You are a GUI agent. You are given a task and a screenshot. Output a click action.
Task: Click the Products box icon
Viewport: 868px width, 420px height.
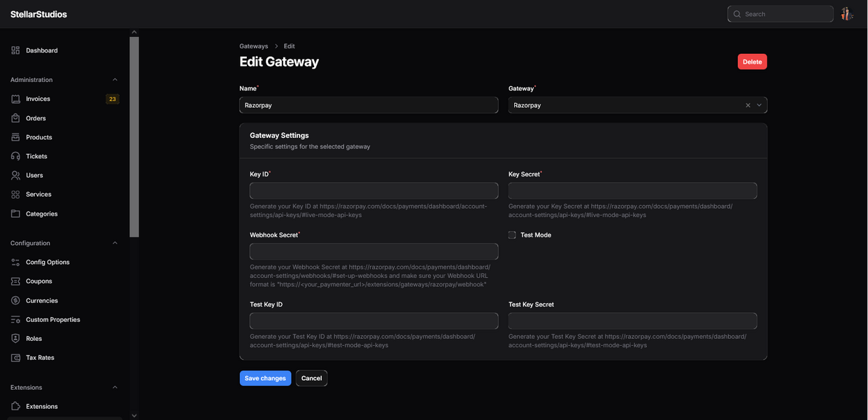(15, 137)
